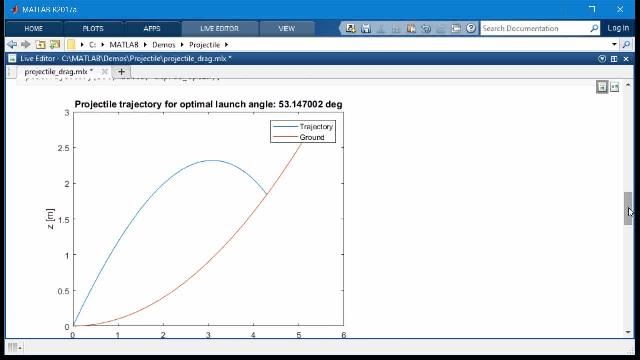The height and width of the screenshot is (360, 640).
Task: Expand the arrow before C: in path
Action: point(82,45)
